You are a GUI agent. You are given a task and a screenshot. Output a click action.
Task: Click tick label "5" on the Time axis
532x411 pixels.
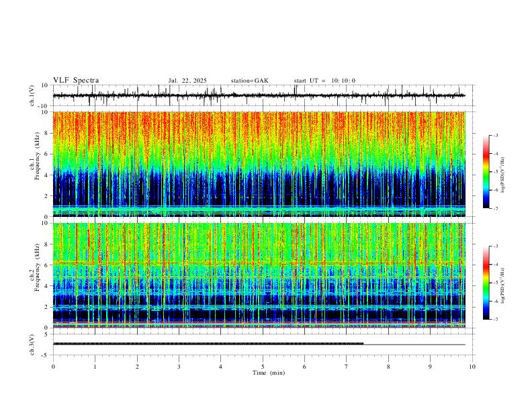coord(263,367)
